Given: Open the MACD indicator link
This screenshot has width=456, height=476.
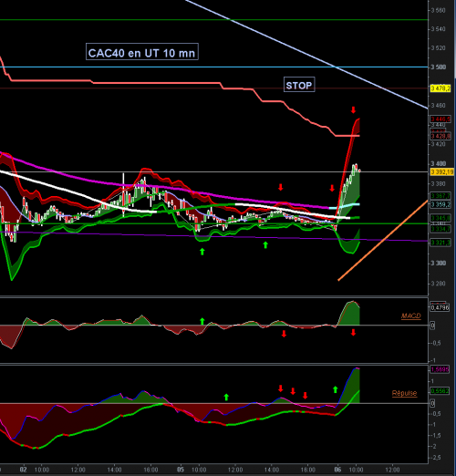Looking at the screenshot, I should [411, 316].
